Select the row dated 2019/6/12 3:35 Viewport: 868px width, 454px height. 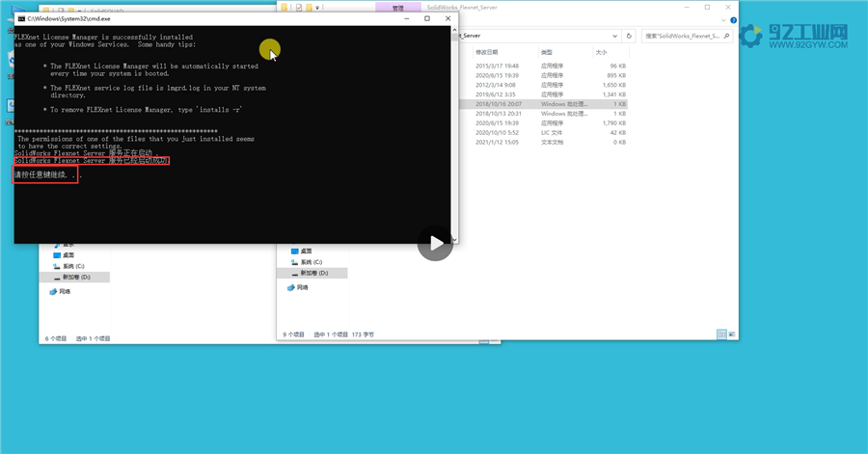(544, 94)
